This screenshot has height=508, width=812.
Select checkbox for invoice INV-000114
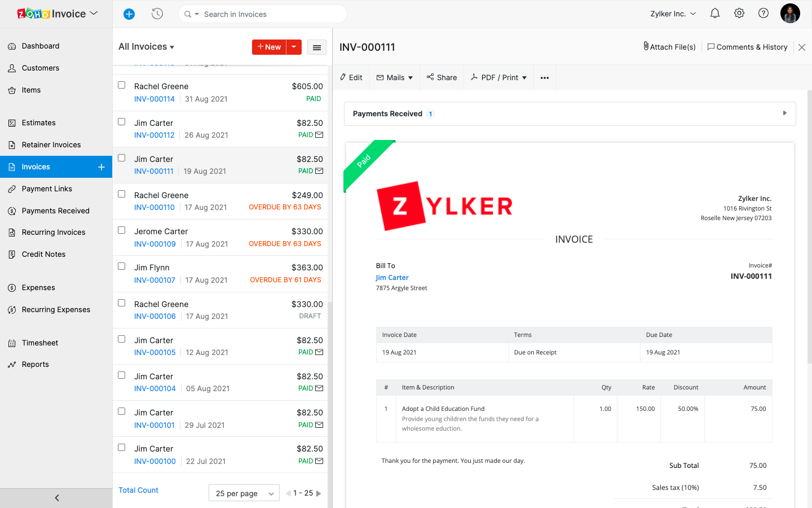click(121, 85)
